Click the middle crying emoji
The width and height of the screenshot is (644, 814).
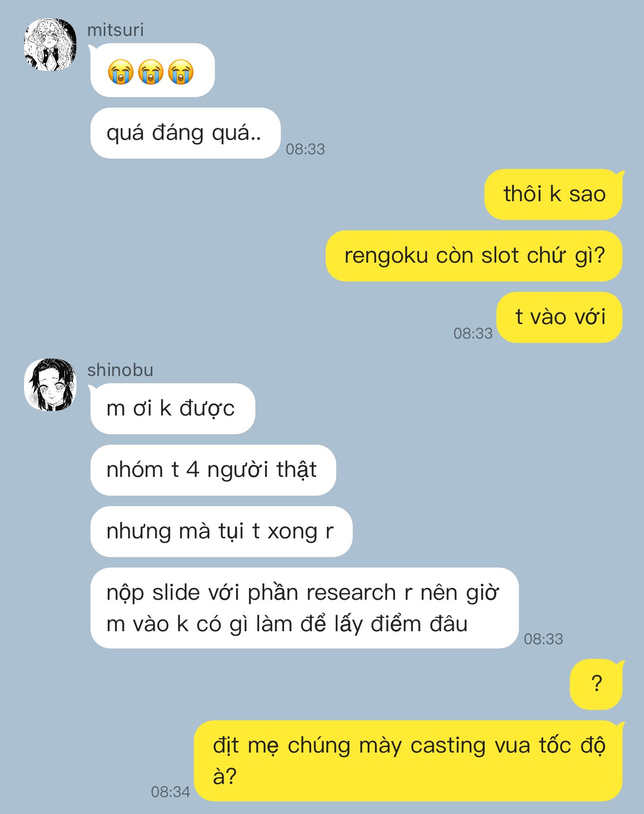coord(151,72)
